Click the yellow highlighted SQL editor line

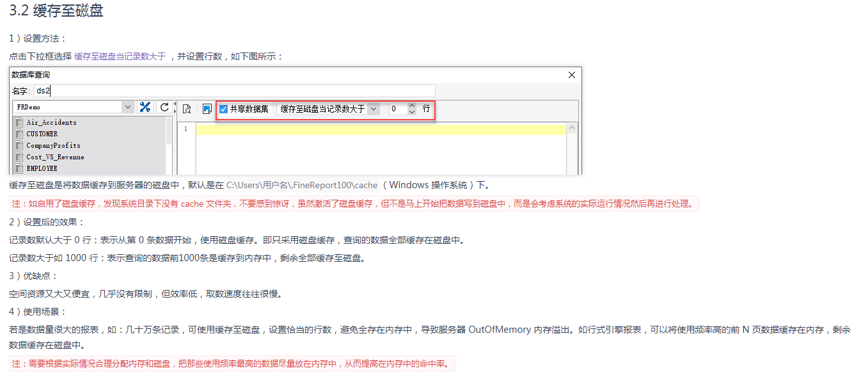(381, 129)
